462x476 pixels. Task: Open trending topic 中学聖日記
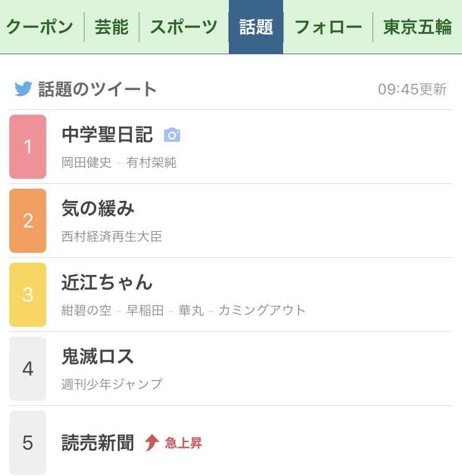(x=107, y=135)
